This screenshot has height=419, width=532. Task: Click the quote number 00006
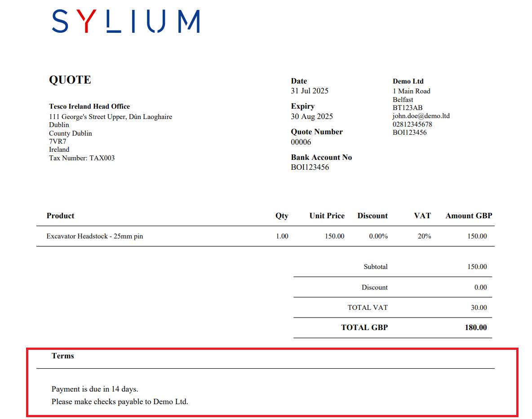(301, 142)
